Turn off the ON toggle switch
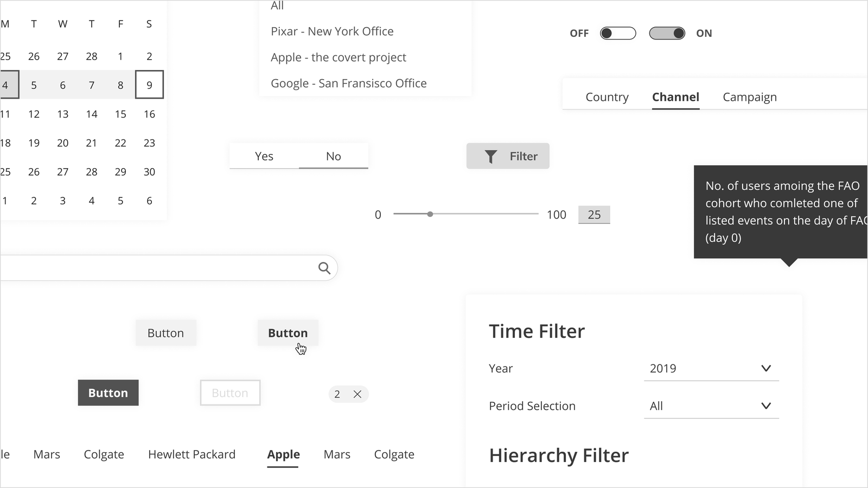This screenshot has height=488, width=868. pyautogui.click(x=667, y=34)
